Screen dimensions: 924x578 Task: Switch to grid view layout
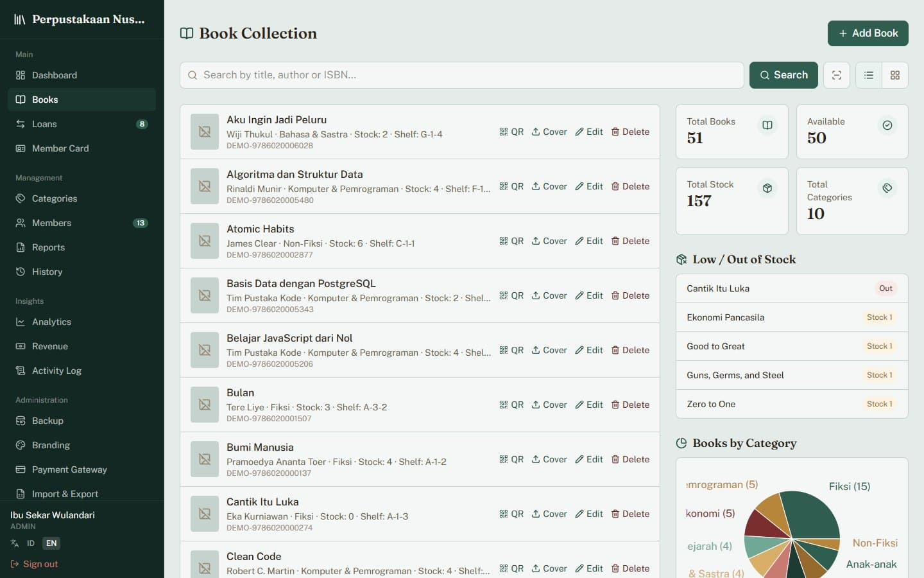point(895,75)
